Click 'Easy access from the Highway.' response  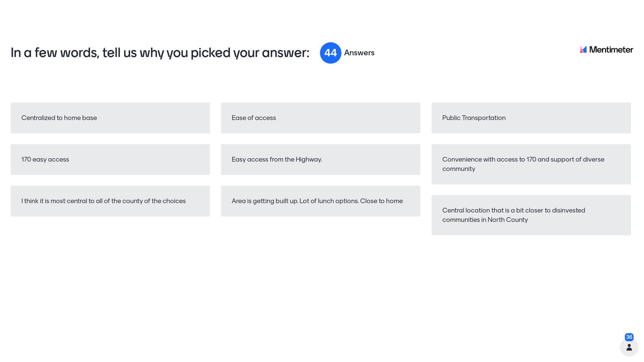point(320,160)
